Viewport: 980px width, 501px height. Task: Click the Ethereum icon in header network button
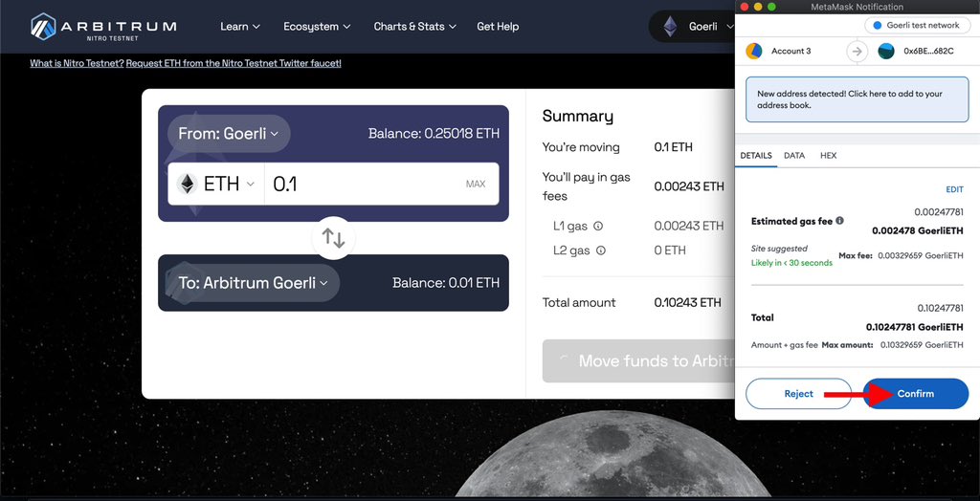tap(670, 27)
